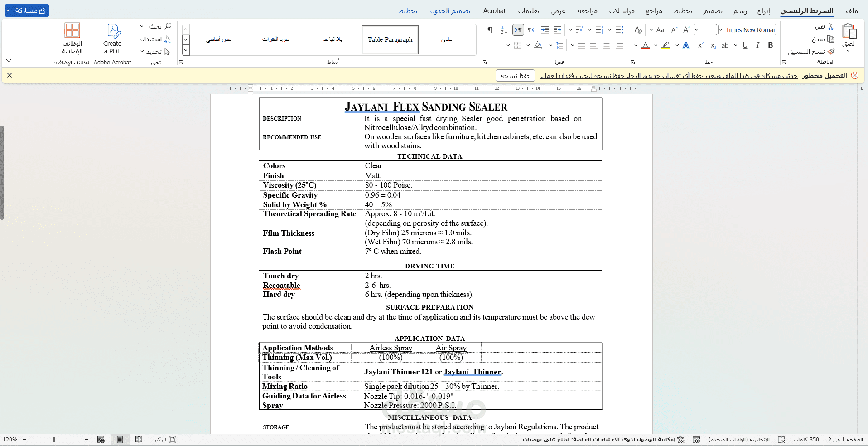This screenshot has width=868, height=446.
Task: Open the font size dropdown box
Action: pyautogui.click(x=705, y=30)
